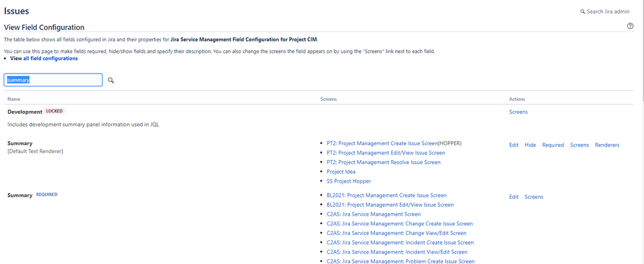Edit the REQUIRED Summary field
This screenshot has height=264, width=644.
pos(514,197)
